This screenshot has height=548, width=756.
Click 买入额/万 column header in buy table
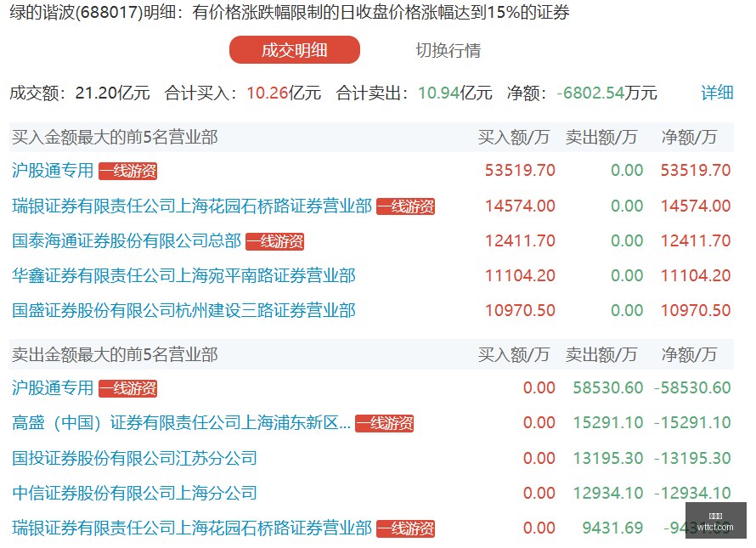pos(514,138)
